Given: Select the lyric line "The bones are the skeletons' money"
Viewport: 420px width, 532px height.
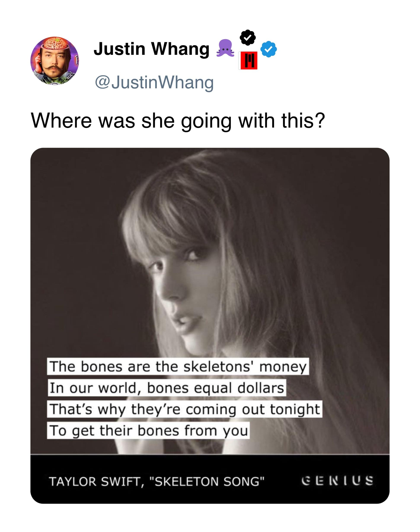Looking at the screenshot, I should 178,366.
